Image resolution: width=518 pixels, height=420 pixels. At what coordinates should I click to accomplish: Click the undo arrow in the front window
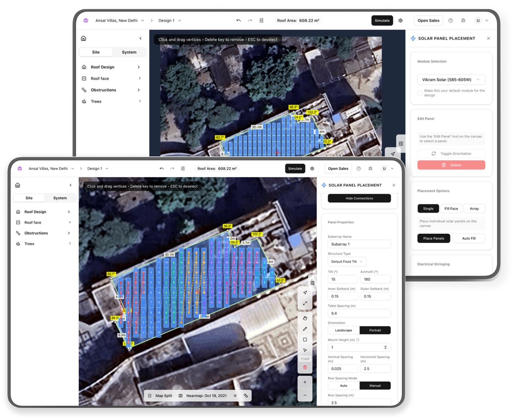click(x=162, y=168)
